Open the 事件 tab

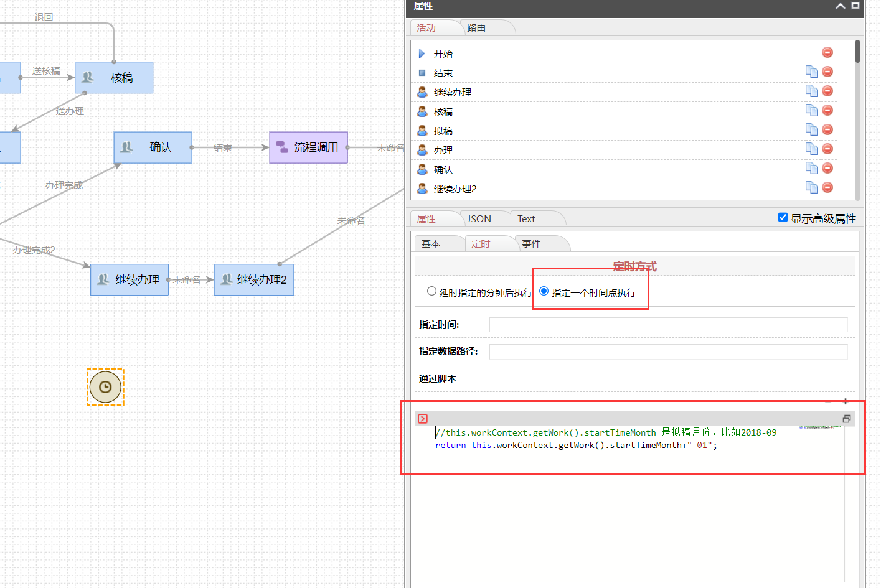pos(531,244)
